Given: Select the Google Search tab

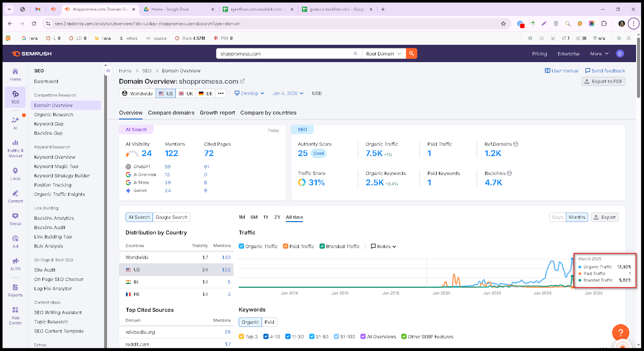Looking at the screenshot, I should click(171, 217).
